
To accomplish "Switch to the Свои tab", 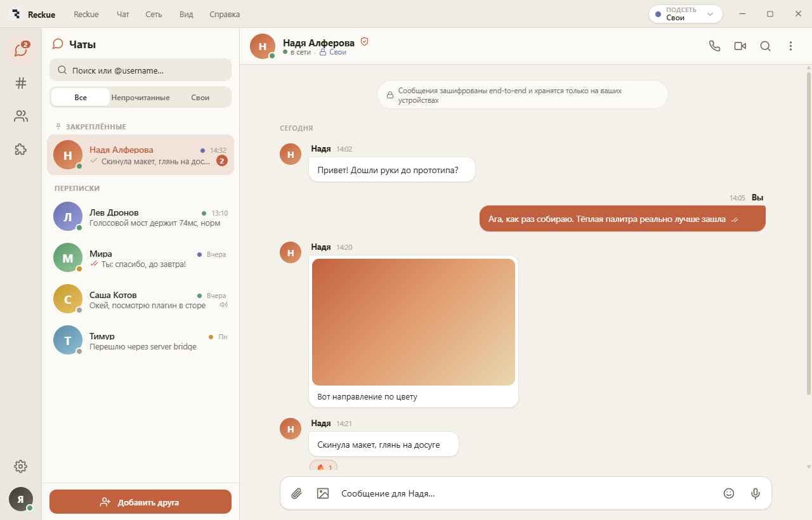I will (200, 98).
